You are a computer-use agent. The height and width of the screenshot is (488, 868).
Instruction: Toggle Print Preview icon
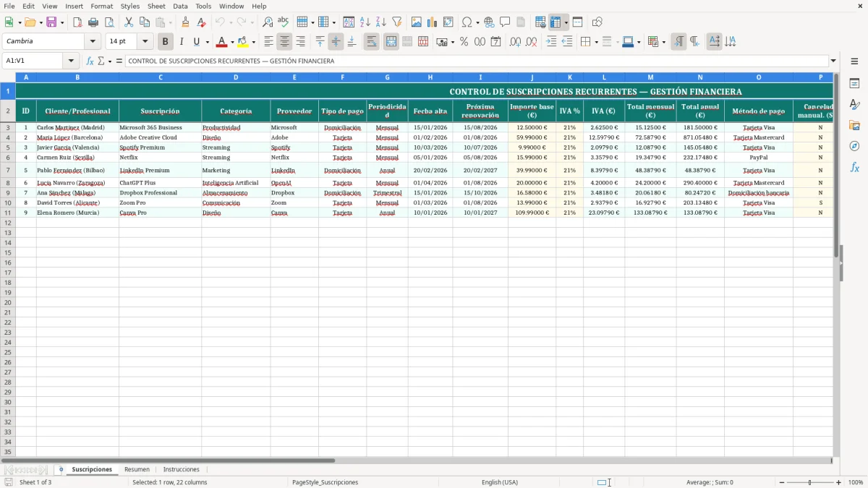109,22
